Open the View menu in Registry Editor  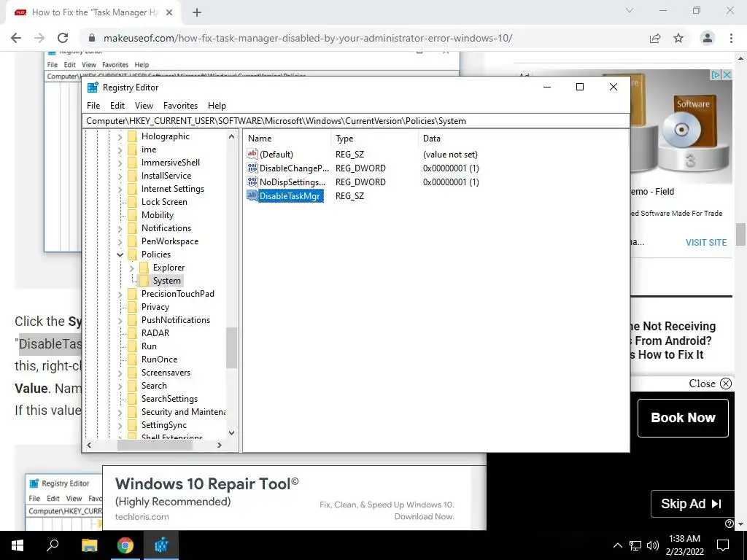(x=144, y=106)
